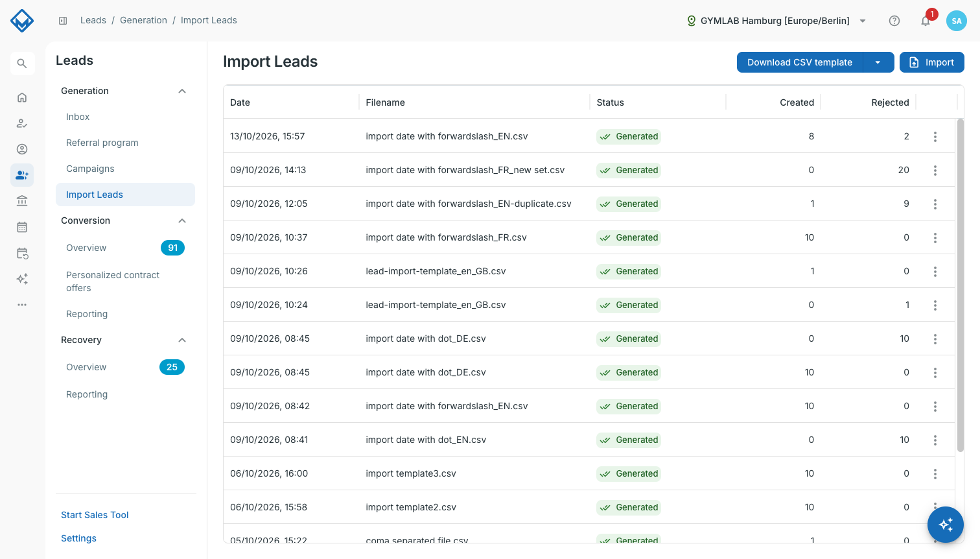Collapse the Recovery section
This screenshot has width=980, height=559.
[182, 340]
